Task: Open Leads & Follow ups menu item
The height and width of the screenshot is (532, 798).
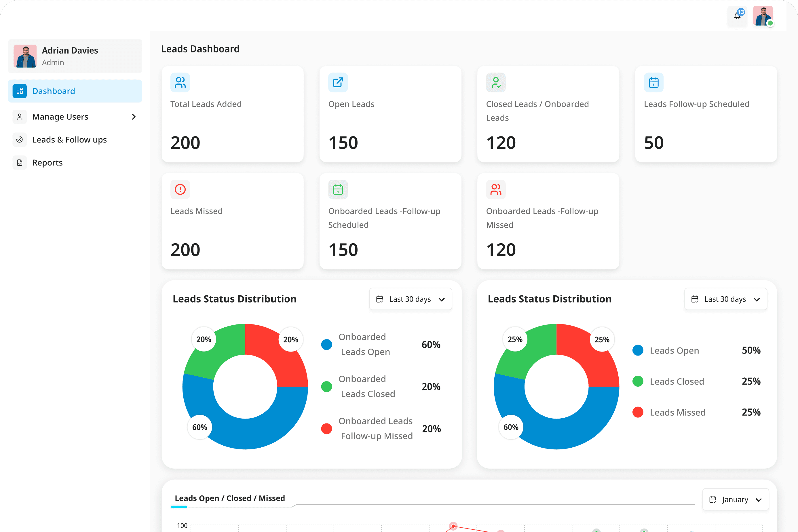Action: 70,139
